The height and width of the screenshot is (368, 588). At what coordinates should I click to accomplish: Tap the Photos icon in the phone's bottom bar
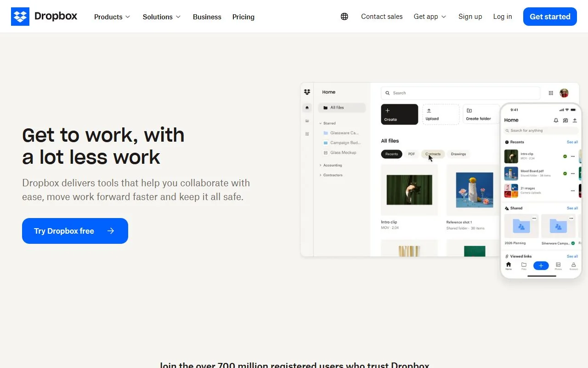[558, 265]
